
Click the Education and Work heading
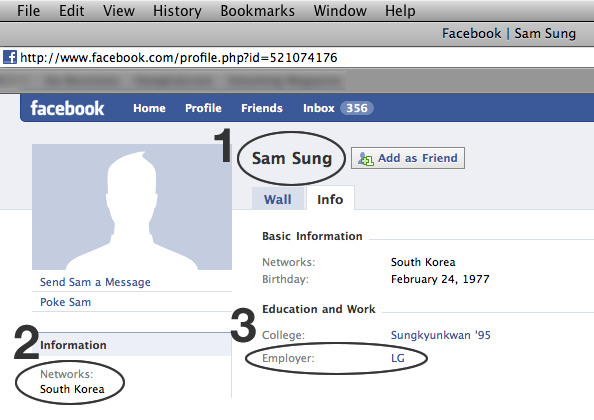pyautogui.click(x=319, y=309)
